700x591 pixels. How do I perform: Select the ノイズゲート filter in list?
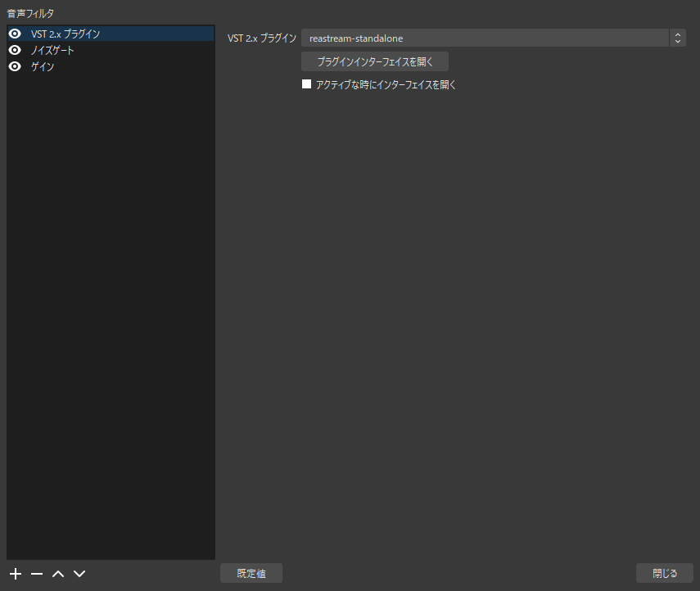point(111,50)
